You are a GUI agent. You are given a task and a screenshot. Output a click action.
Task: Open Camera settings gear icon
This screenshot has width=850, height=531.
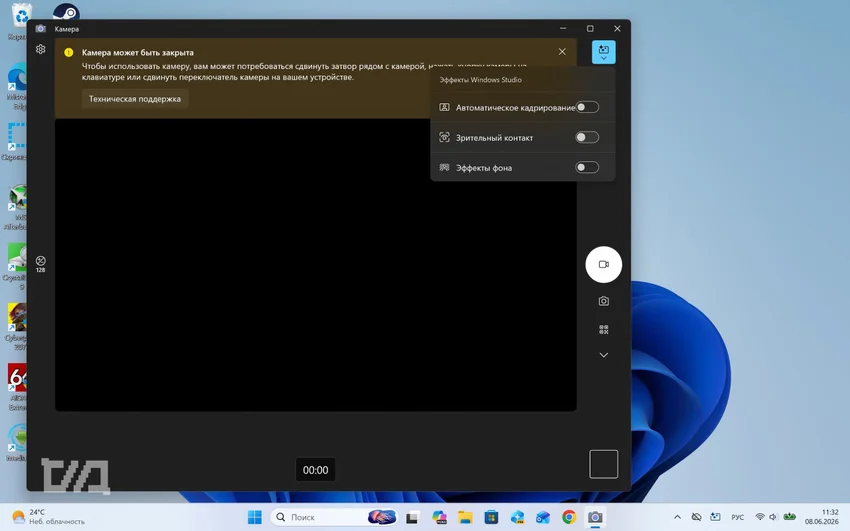[x=41, y=49]
